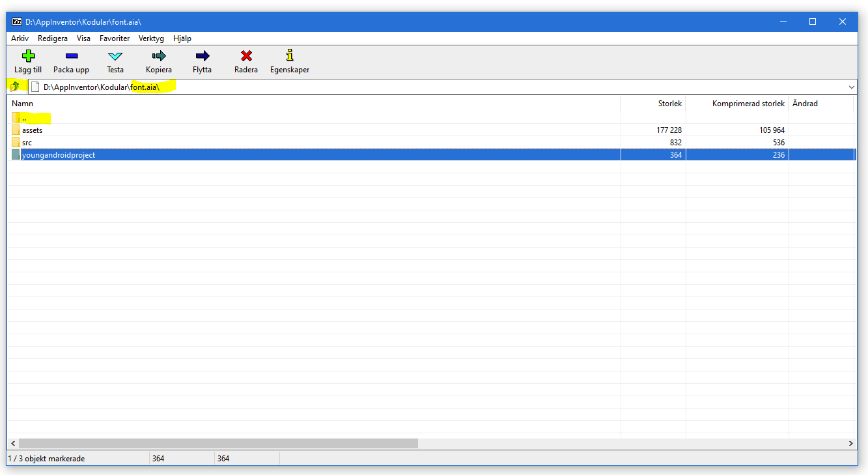Expand the address path dropdown arrow
This screenshot has width=868, height=475.
coord(852,87)
